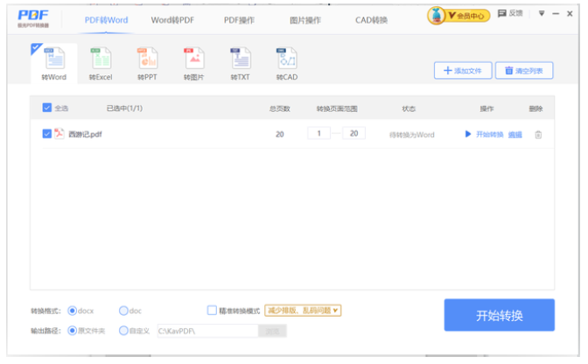Click the play icon beside 开始转换 in the row
This screenshot has width=588, height=364.
[x=468, y=134]
